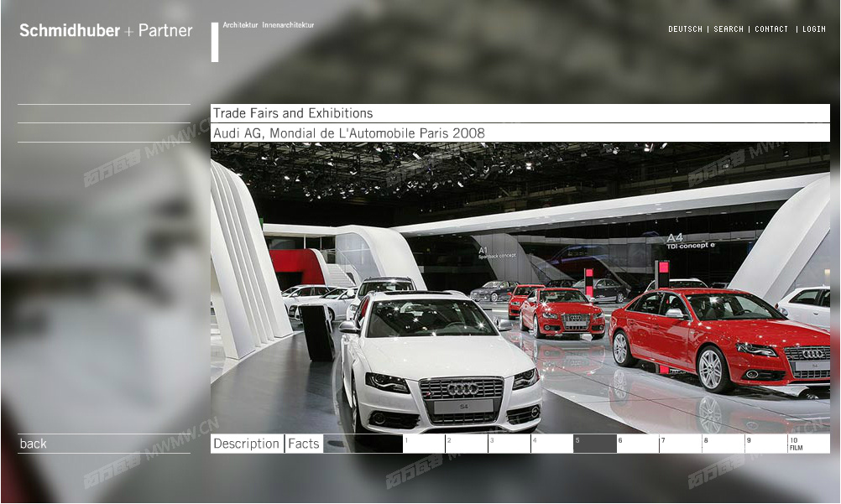Open the SEARCH link
The width and height of the screenshot is (841, 504).
[729, 29]
